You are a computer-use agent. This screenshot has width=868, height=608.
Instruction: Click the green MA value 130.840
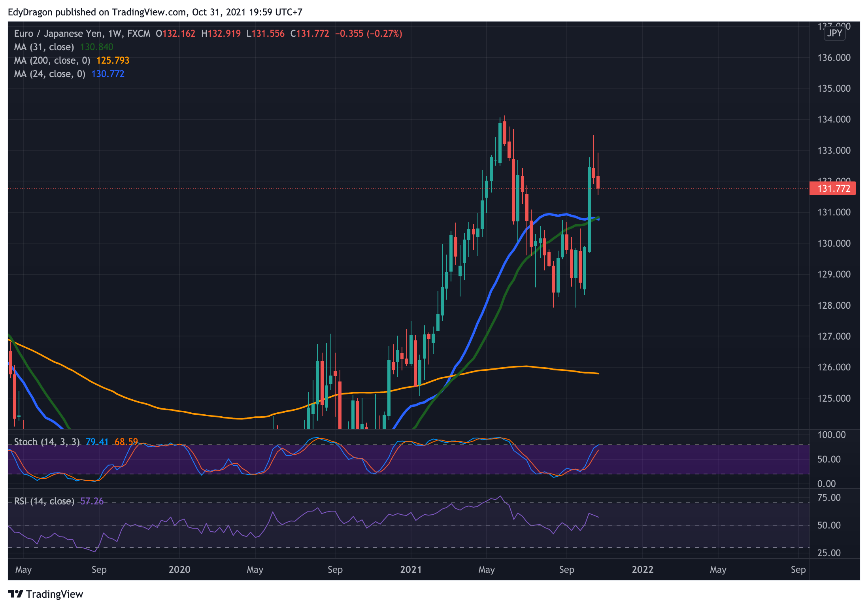(96, 47)
